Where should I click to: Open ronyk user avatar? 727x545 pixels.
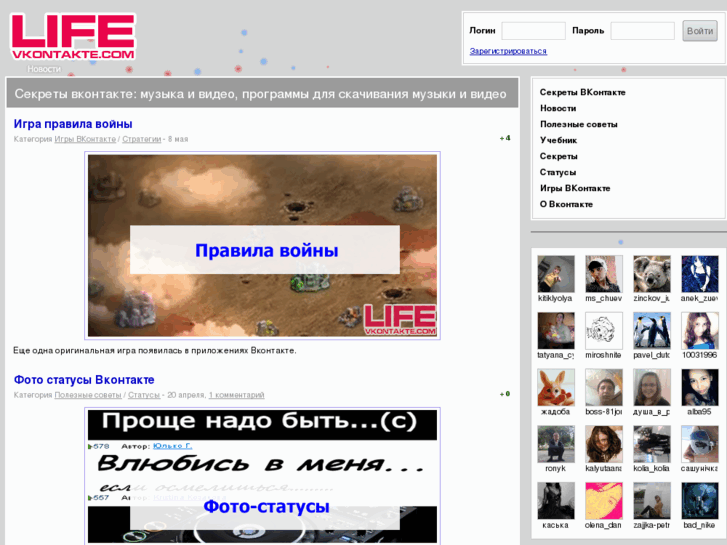pos(556,444)
